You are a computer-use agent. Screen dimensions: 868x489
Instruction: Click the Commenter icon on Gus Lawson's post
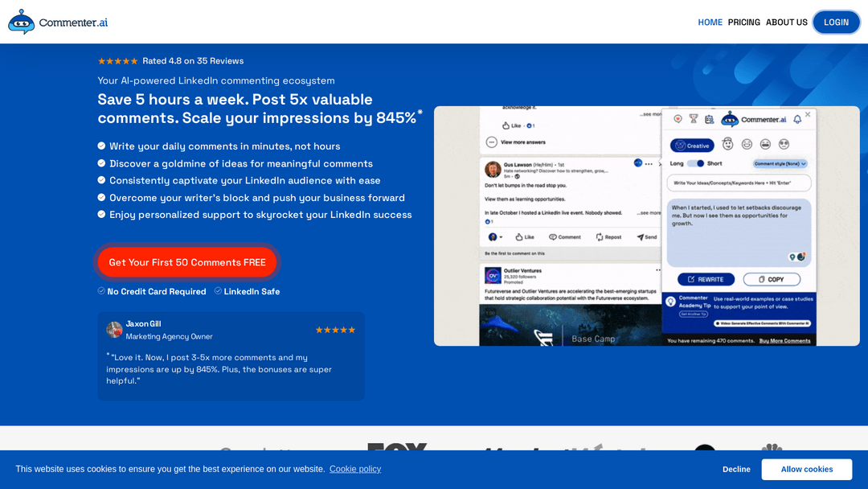coord(637,162)
